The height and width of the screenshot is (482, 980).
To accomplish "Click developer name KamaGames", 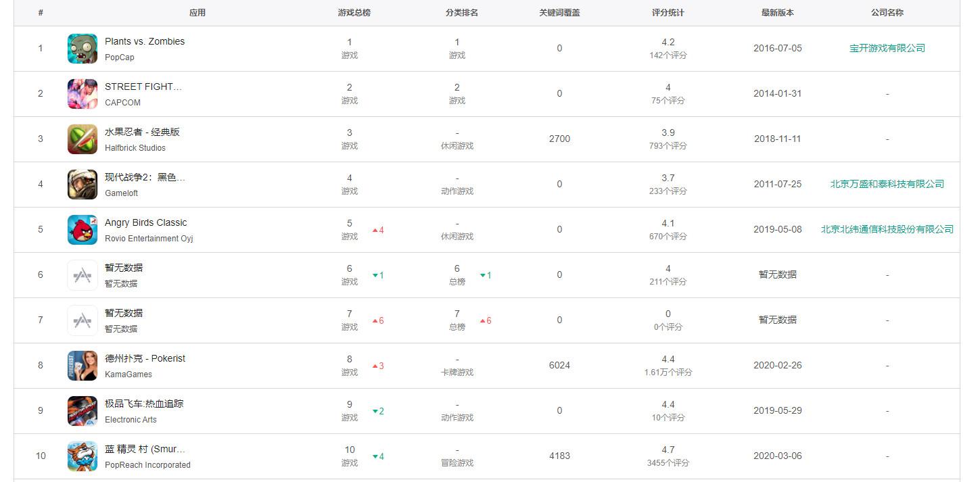I will point(129,375).
